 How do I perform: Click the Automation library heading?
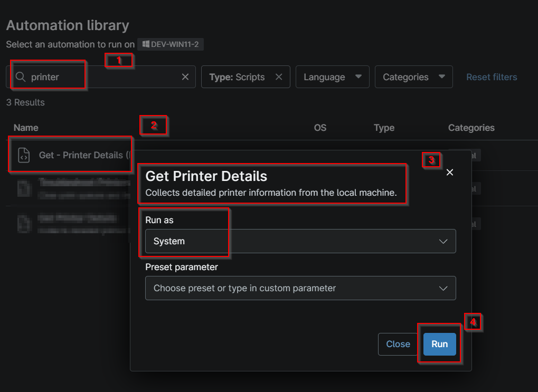[x=68, y=25]
